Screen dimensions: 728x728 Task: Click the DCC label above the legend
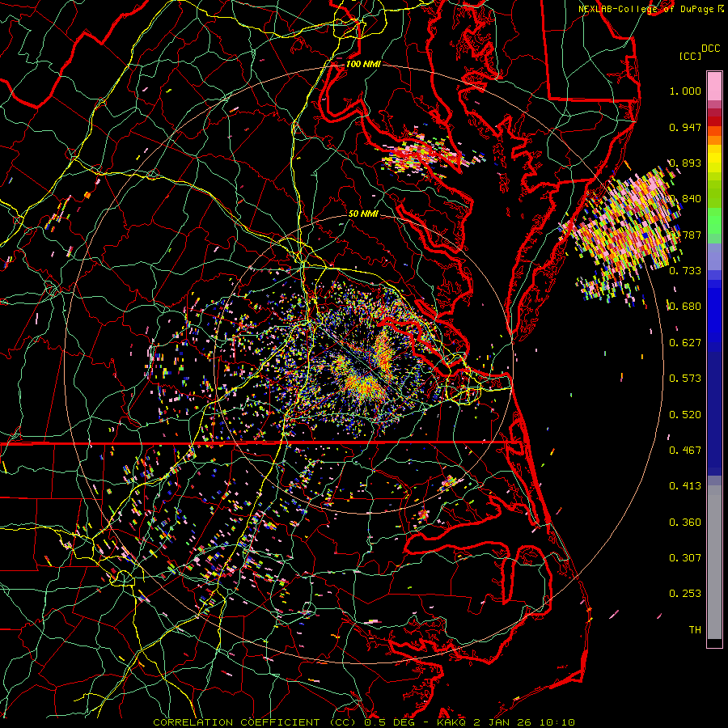(x=710, y=49)
